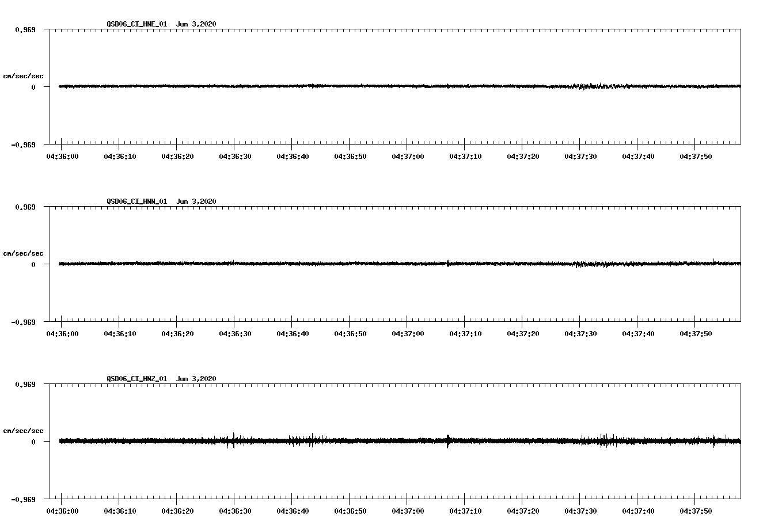The width and height of the screenshot is (782, 532).
Task: Click the 0 axis label of HNE plot
Action: click(33, 87)
